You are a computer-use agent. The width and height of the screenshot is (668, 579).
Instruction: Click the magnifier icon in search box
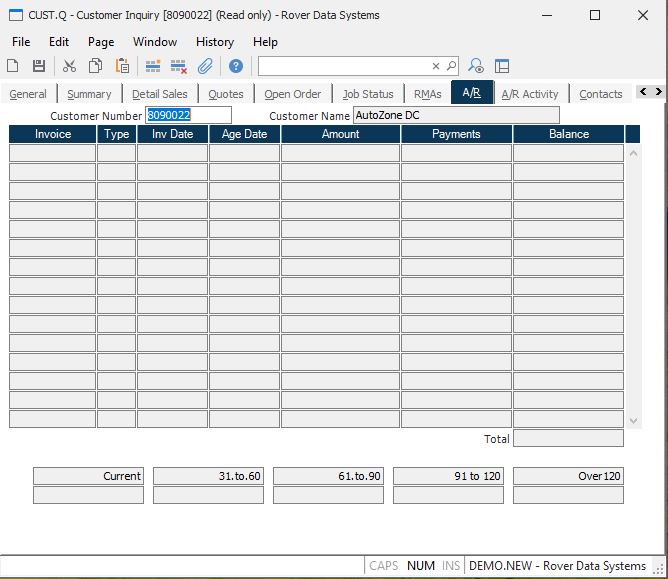(451, 66)
